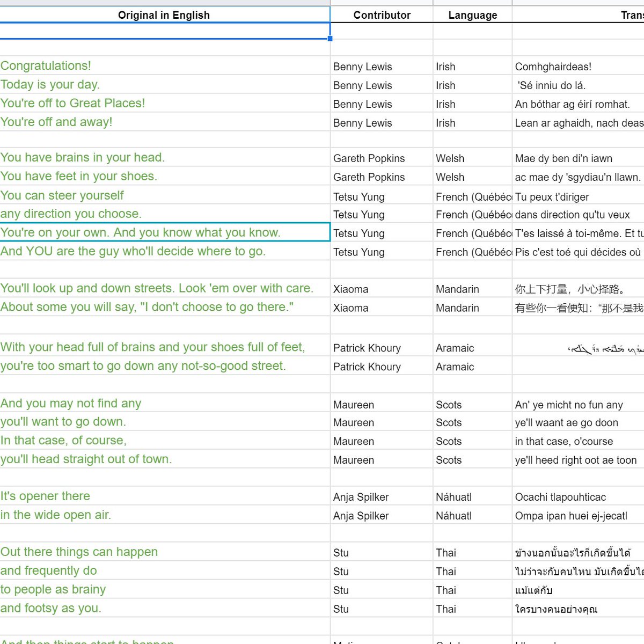The image size is (644, 644).
Task: Select the 'Comhghairdeas!' translation cell
Action: click(x=579, y=66)
